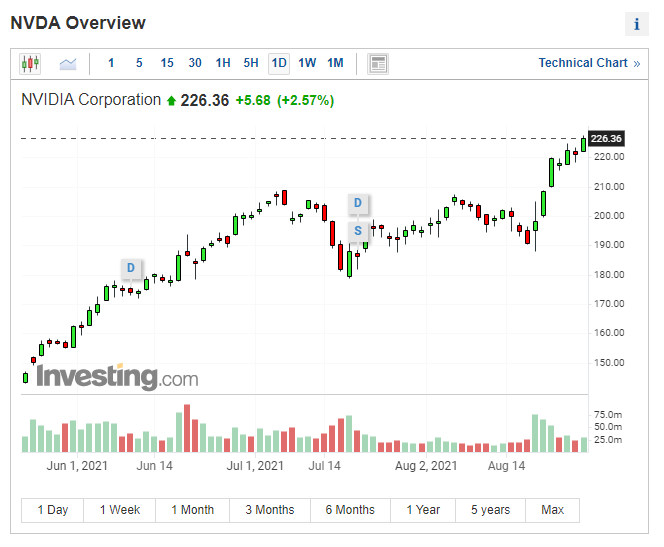The height and width of the screenshot is (547, 664).
Task: Select the 5 minute interval
Action: pos(139,63)
